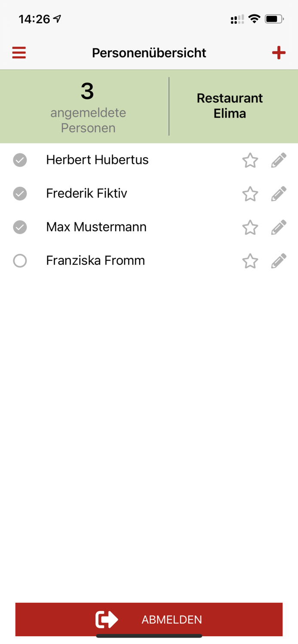
Task: Tap the Personenübersicht title
Action: pos(149,52)
